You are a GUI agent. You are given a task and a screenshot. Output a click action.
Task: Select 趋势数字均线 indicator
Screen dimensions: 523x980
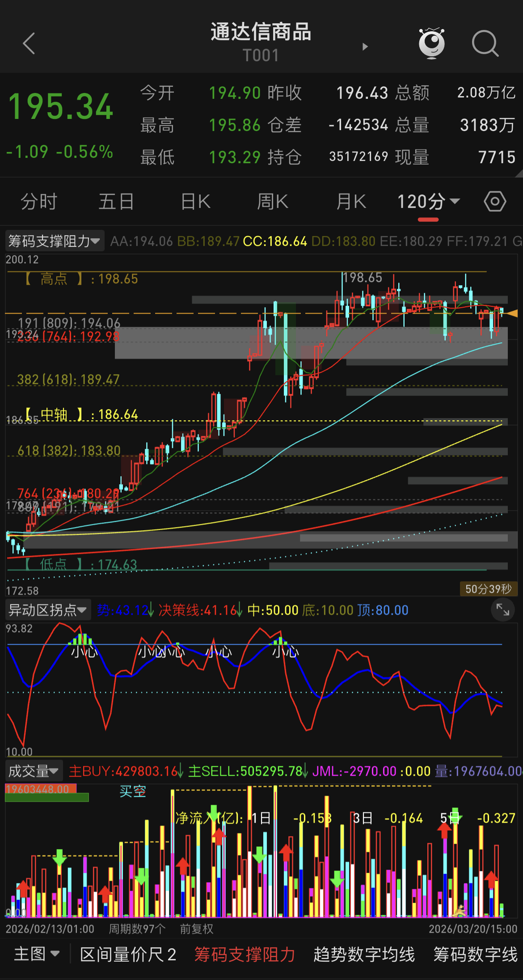[x=364, y=954]
